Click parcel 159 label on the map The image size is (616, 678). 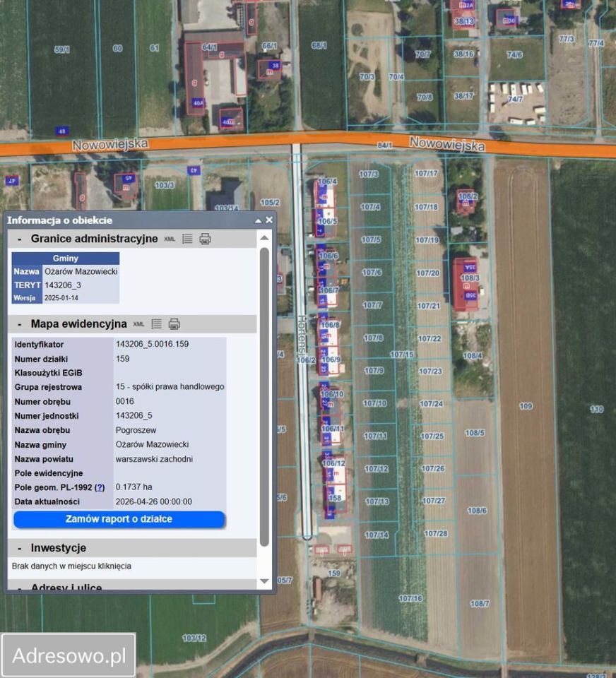[x=334, y=573]
